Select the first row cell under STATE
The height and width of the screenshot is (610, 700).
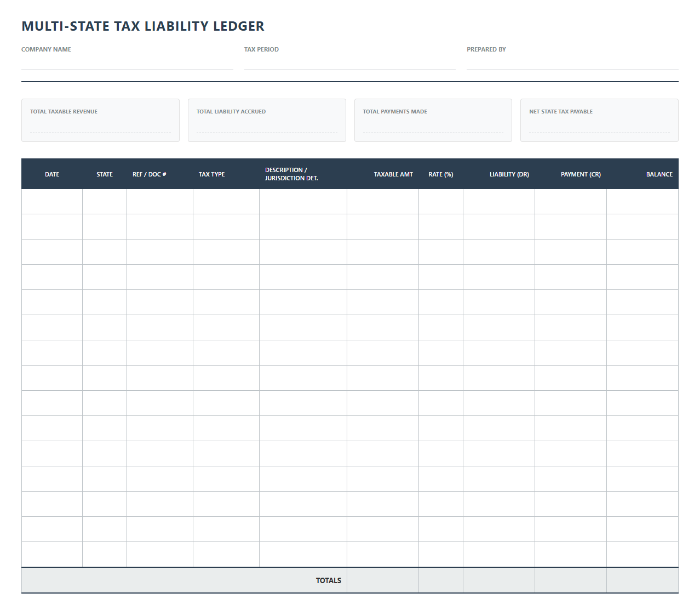point(105,202)
